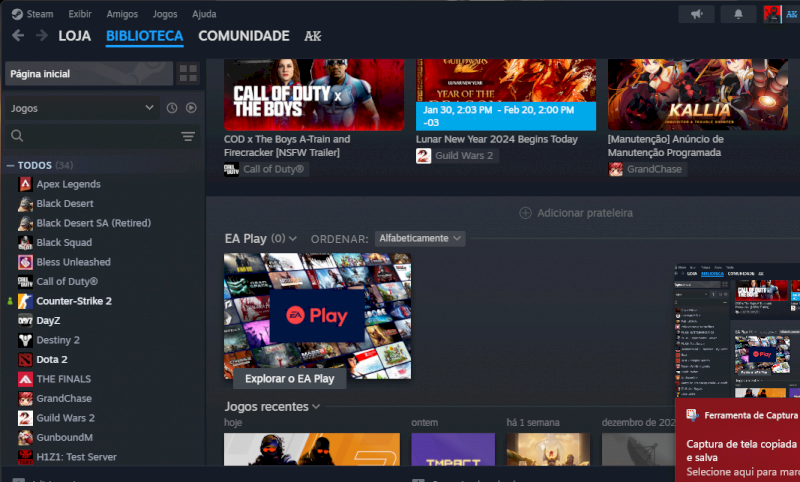
Task: Select GrandChase in the game list
Action: coord(64,398)
